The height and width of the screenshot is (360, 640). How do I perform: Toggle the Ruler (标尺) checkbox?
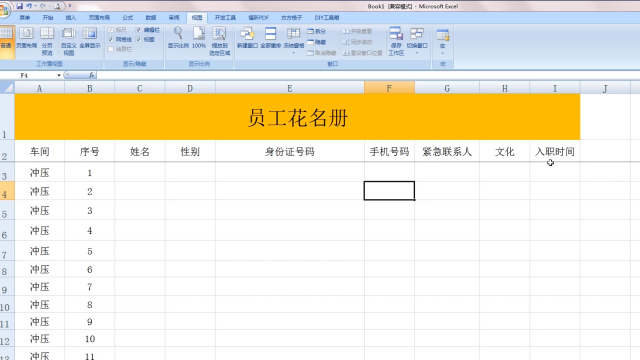[x=111, y=30]
